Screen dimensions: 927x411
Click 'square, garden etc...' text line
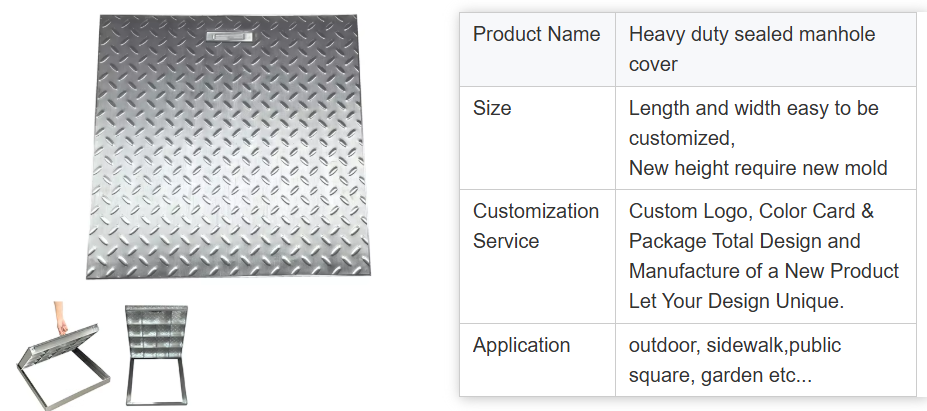coord(721,375)
